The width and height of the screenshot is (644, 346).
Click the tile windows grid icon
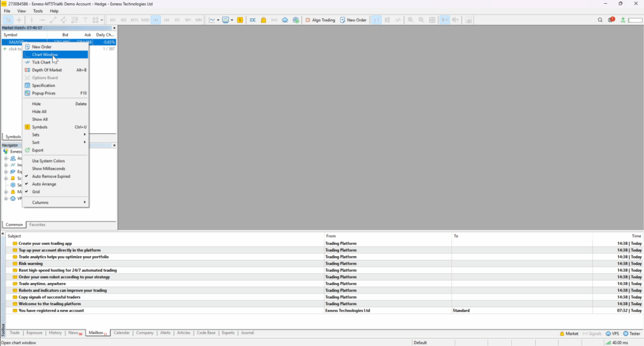pyautogui.click(x=432, y=20)
